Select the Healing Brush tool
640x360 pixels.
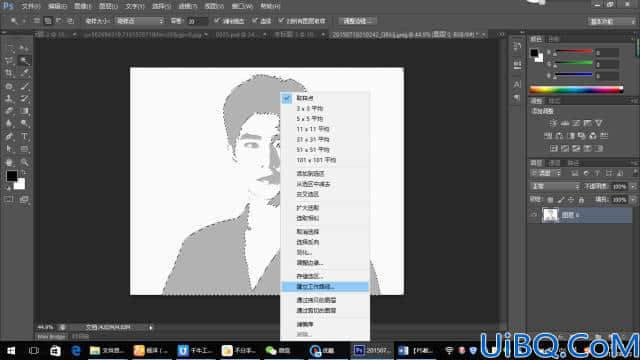pos(9,86)
